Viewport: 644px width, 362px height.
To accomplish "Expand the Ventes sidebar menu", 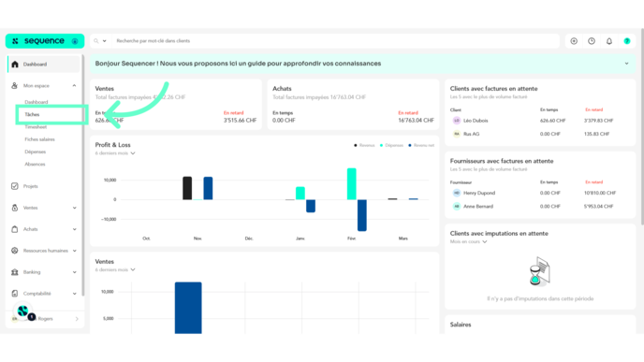I will coord(74,208).
